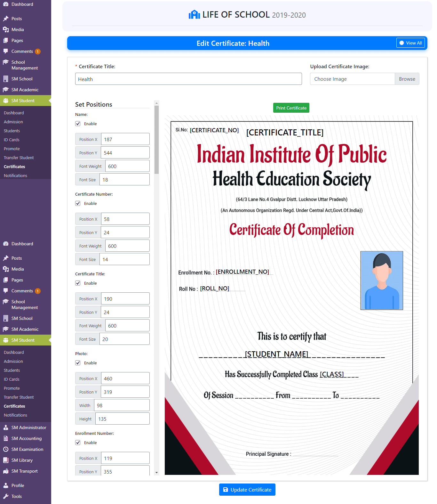Open the Profile menu label
The height and width of the screenshot is (504, 437).
click(x=18, y=485)
